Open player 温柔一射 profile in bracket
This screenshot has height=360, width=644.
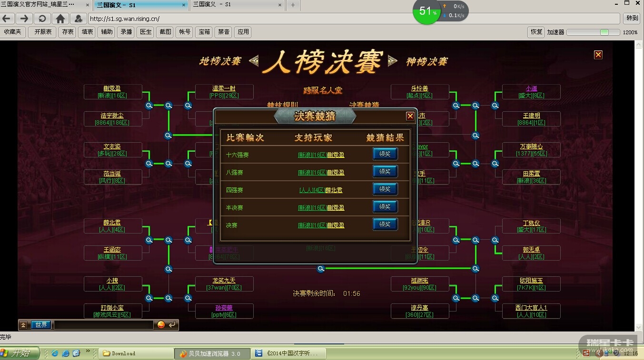(224, 88)
